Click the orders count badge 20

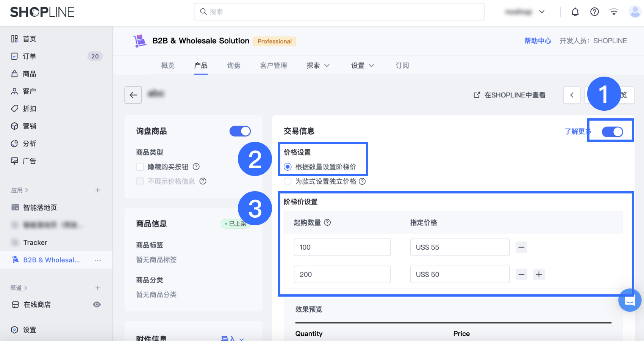coord(95,56)
